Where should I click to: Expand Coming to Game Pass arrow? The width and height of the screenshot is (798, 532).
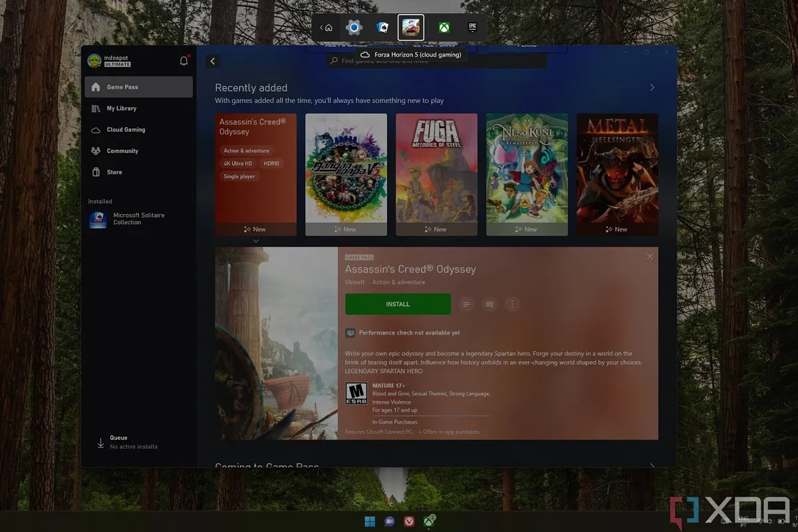(x=652, y=466)
